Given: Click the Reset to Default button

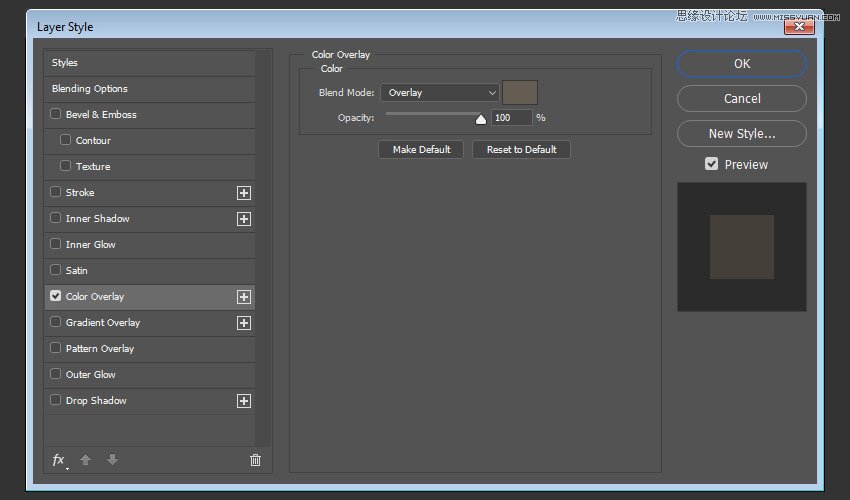Looking at the screenshot, I should (521, 149).
